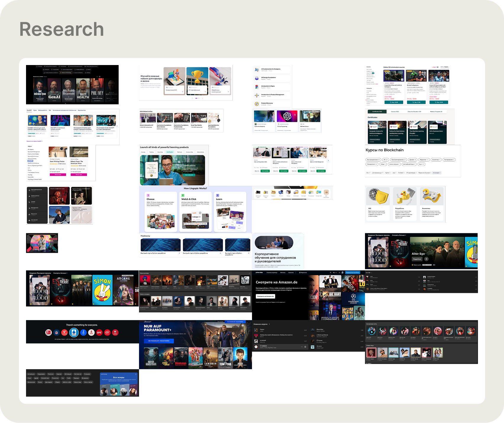Expand the weekly new releases heading chevron
This screenshot has height=423, width=504.
[x=269, y=324]
